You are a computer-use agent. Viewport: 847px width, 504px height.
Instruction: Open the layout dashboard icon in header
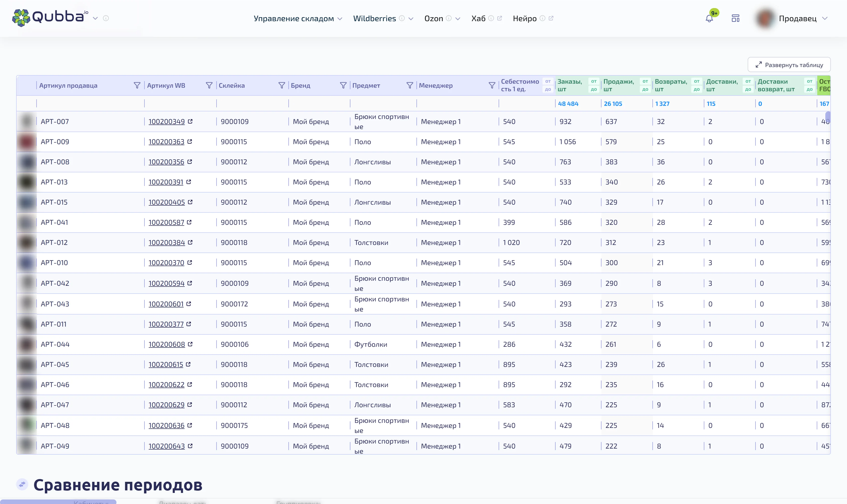736,18
